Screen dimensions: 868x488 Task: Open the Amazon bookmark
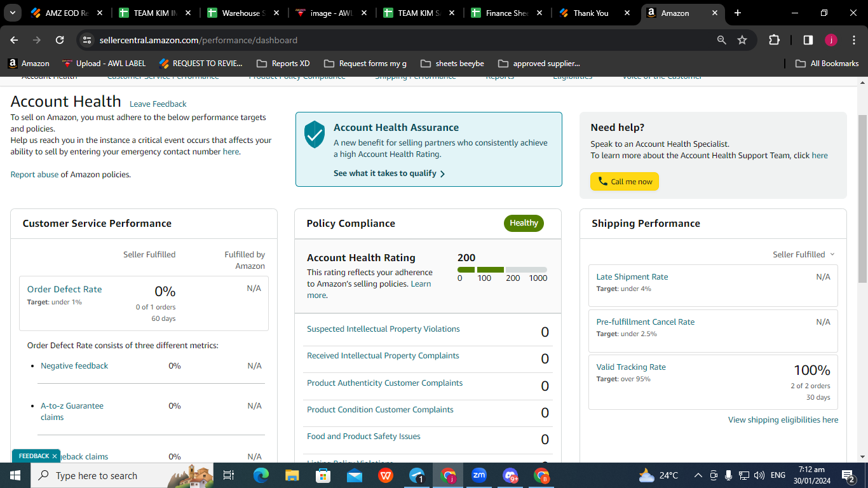[x=29, y=64]
